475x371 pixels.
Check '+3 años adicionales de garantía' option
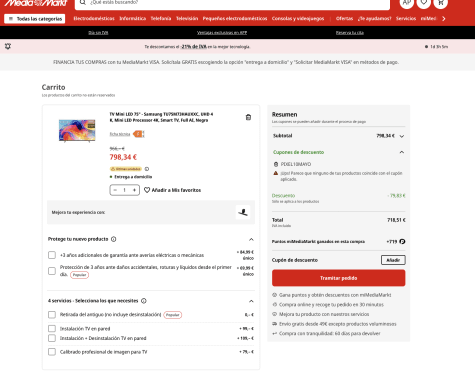point(52,255)
